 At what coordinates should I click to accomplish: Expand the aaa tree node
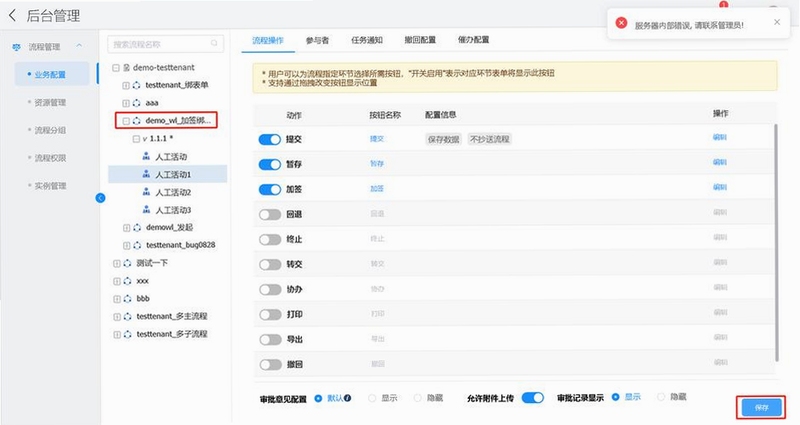[126, 103]
